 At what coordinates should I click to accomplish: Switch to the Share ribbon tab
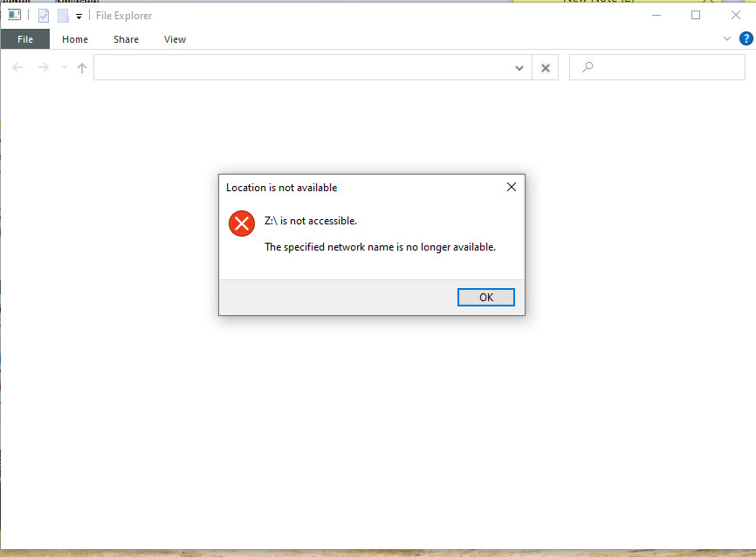click(x=126, y=39)
